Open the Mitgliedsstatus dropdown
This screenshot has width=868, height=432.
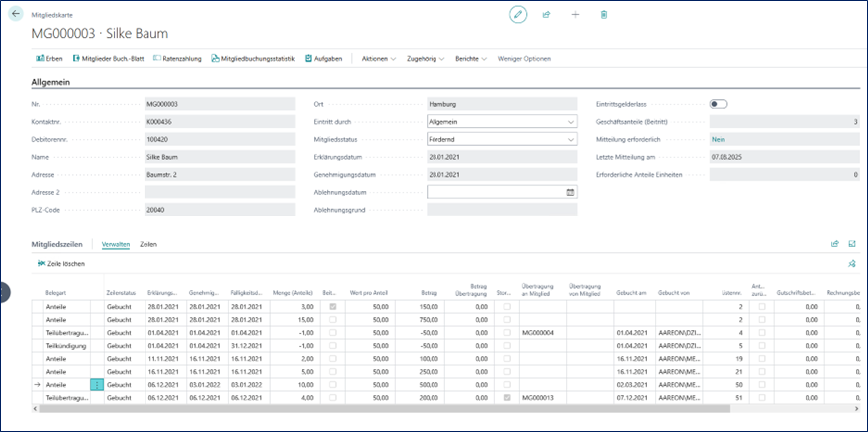point(570,139)
